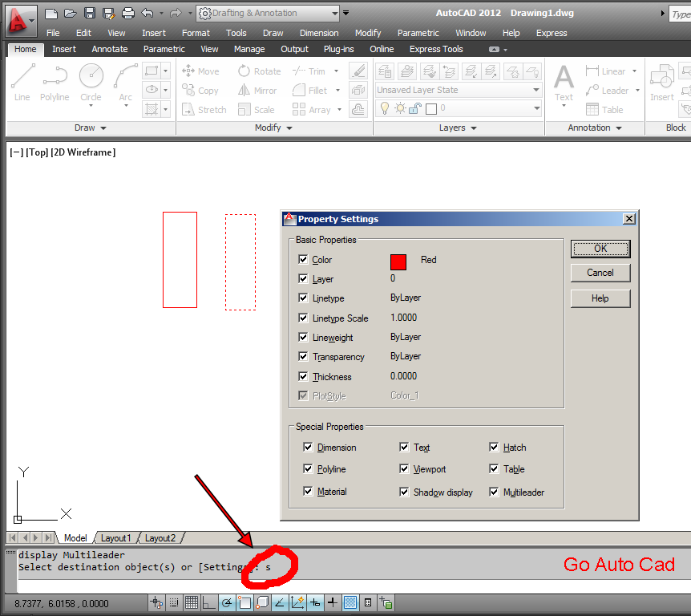Screen dimensions: 691x616
Task: Click the Open file icon
Action: (71, 13)
